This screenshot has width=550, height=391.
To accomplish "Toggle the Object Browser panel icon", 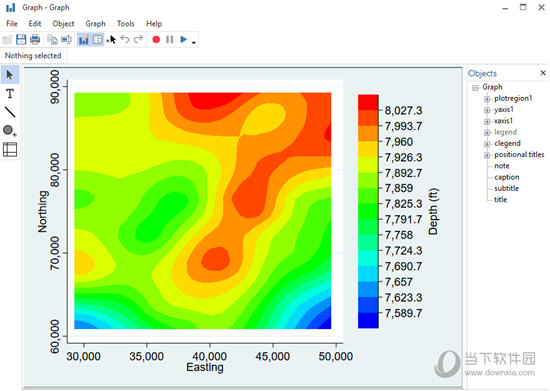I will click(x=98, y=40).
